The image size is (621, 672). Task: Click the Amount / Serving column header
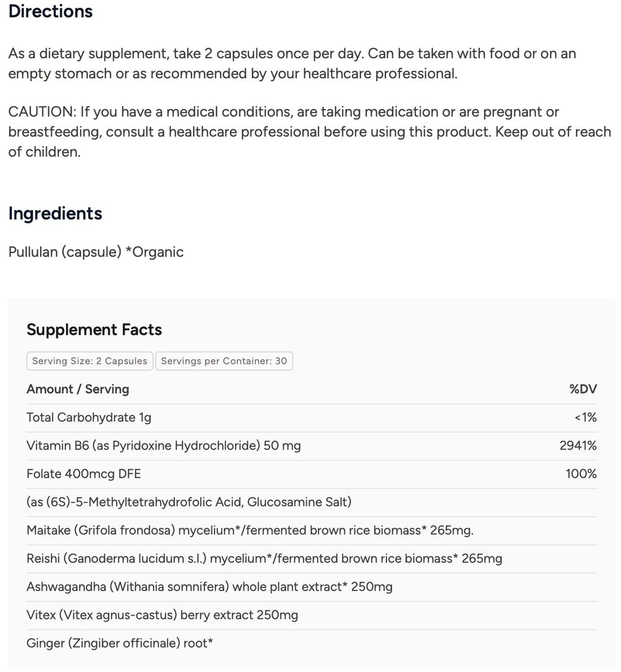click(78, 389)
